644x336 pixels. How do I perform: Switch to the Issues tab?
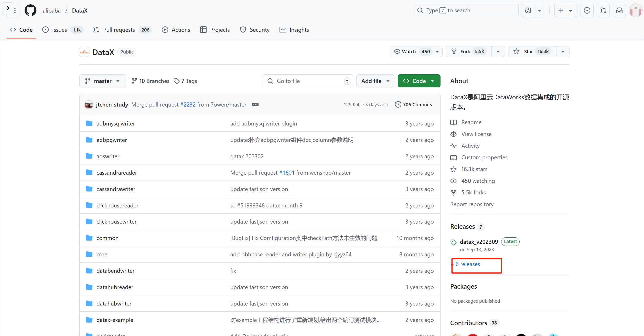pos(59,30)
